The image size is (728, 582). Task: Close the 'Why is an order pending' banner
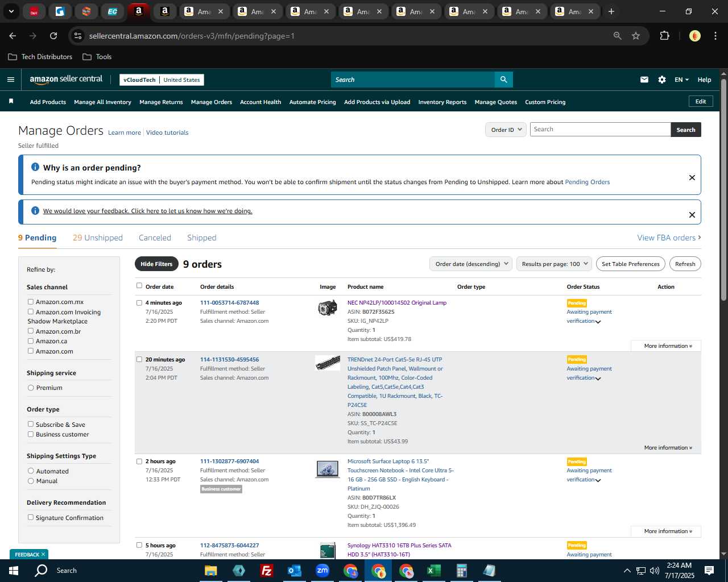692,177
